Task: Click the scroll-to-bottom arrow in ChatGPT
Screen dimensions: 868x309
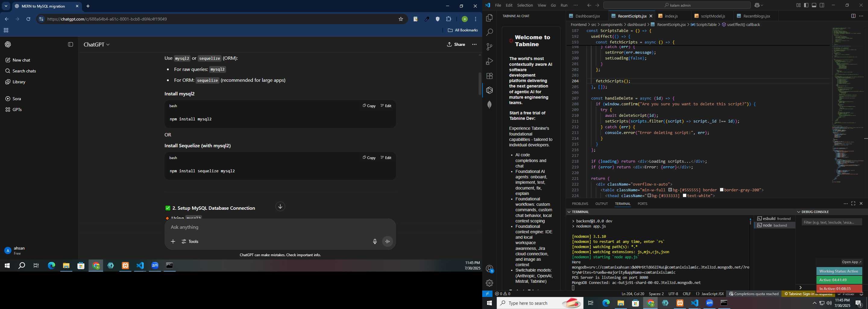Action: (280, 207)
